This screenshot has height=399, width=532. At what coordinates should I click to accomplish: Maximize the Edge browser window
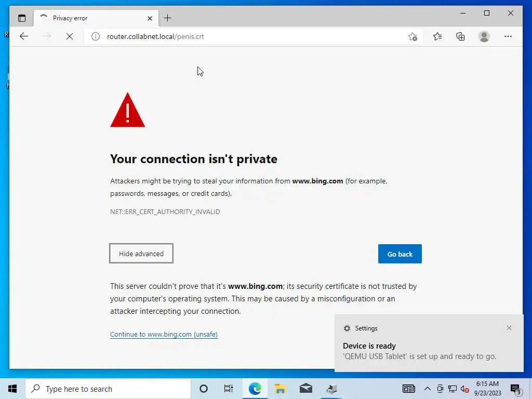(486, 13)
